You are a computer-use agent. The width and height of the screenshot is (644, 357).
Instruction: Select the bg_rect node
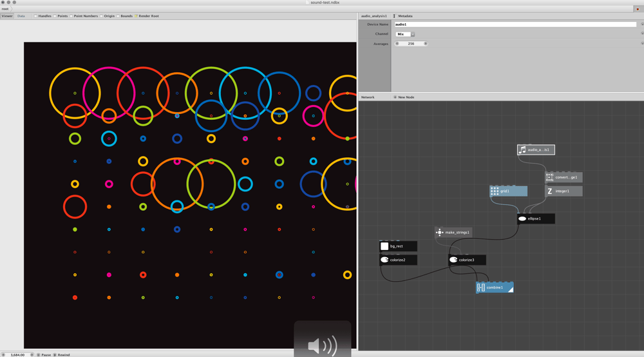pyautogui.click(x=399, y=246)
